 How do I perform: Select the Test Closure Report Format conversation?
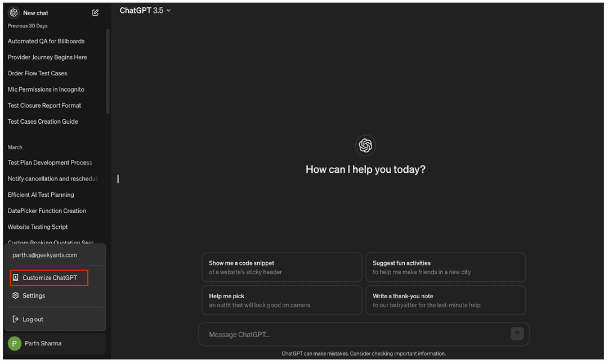[44, 105]
